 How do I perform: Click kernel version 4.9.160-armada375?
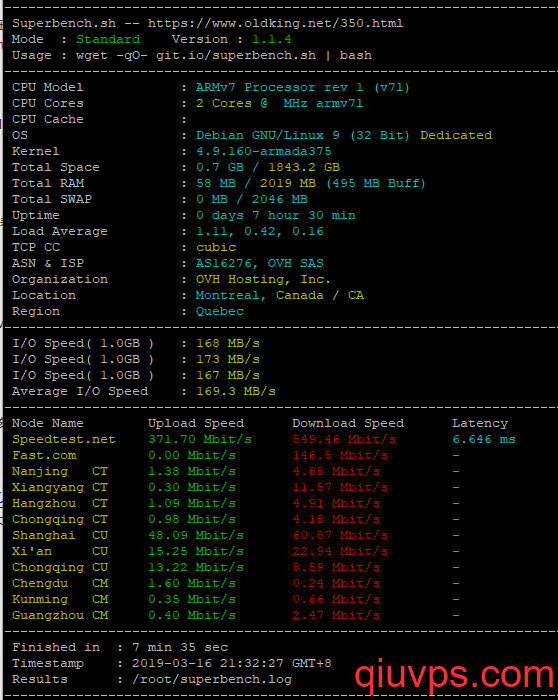click(x=264, y=151)
